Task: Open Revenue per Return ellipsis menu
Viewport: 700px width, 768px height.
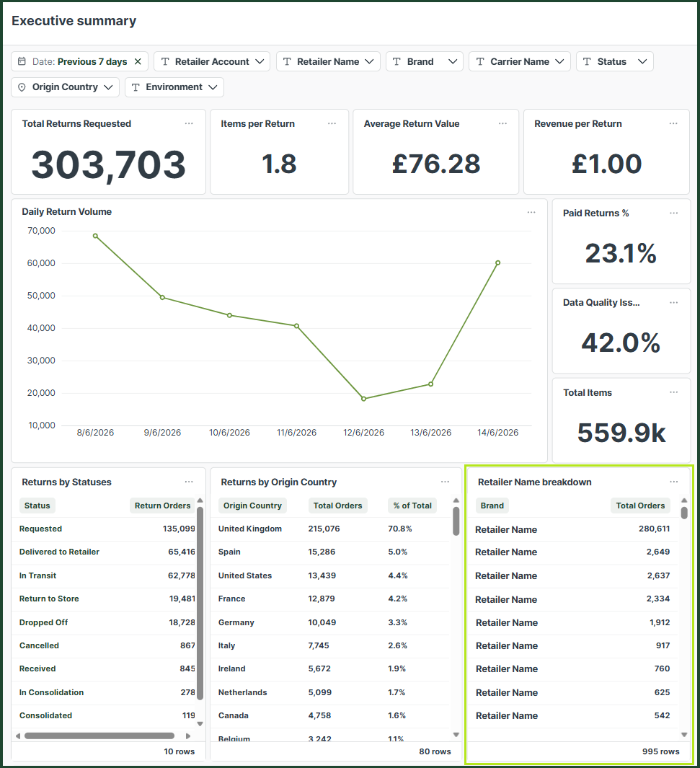Action: [673, 123]
